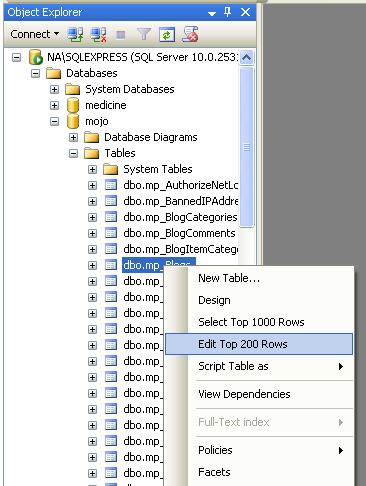Collapse the Tables folder

(x=73, y=153)
